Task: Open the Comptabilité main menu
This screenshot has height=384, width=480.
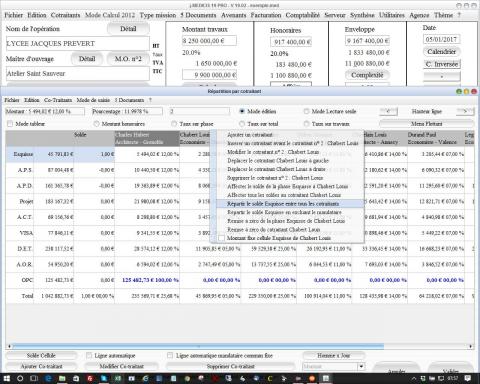Action: 302,15
